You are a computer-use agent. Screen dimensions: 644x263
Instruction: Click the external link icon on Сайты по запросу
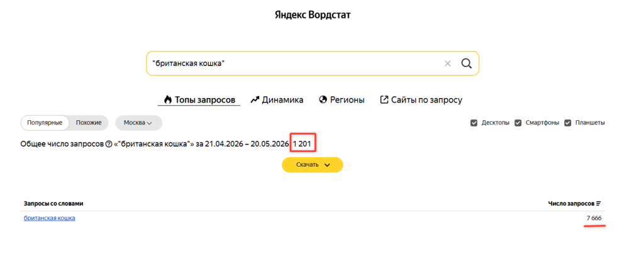pos(384,99)
